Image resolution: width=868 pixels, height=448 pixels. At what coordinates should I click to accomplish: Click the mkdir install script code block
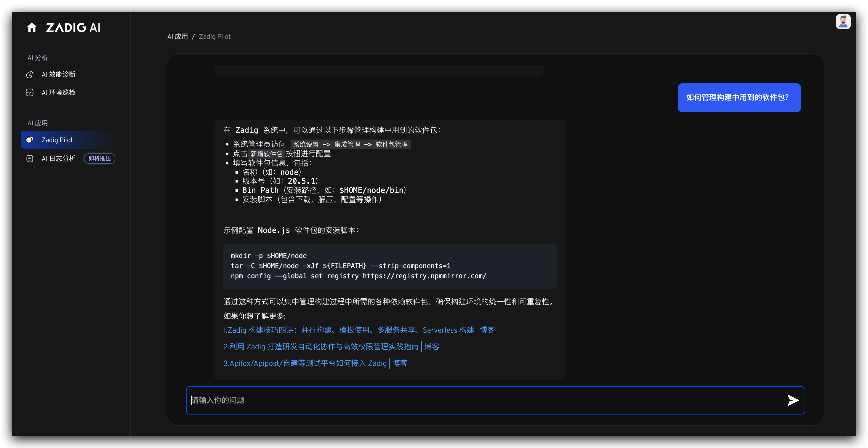pos(390,266)
